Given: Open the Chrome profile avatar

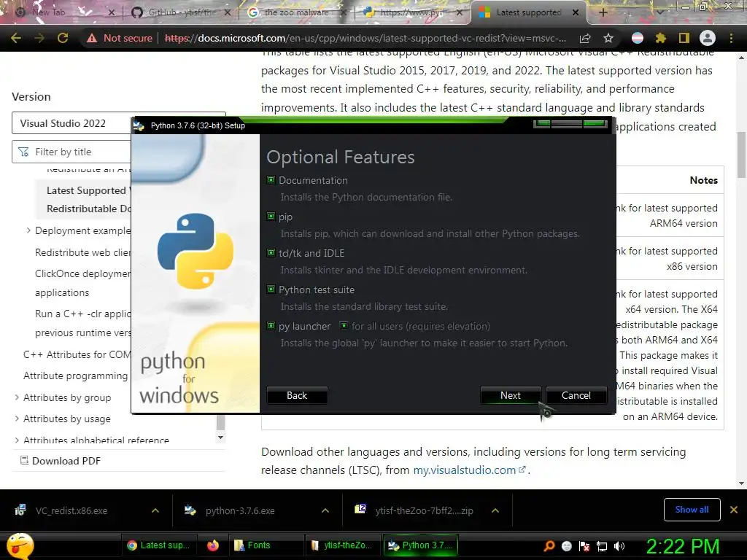Looking at the screenshot, I should [708, 38].
